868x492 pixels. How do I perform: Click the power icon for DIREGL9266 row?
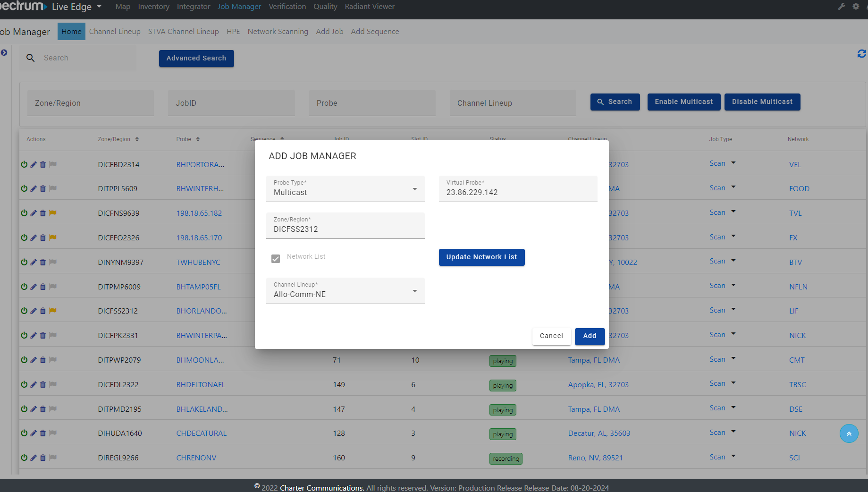[x=24, y=458]
